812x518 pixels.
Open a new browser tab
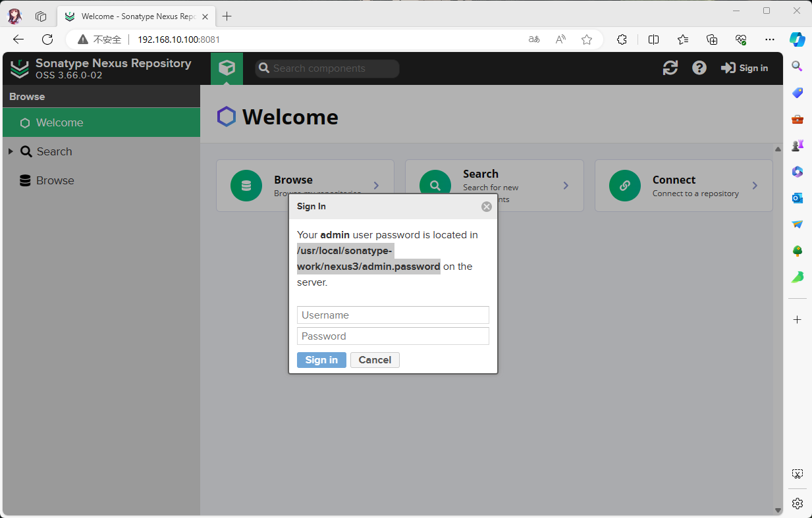coord(227,16)
